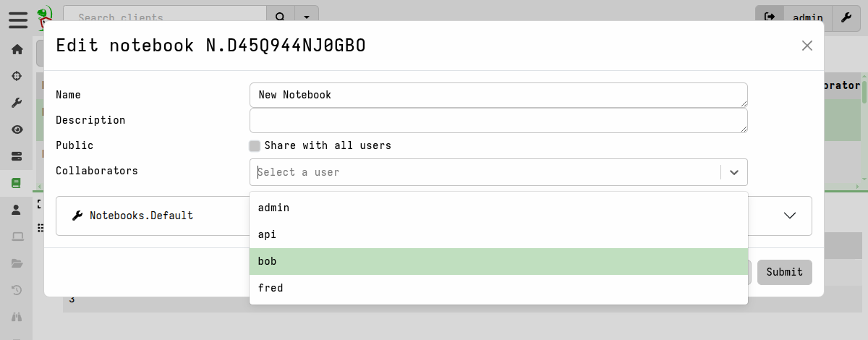Click the wrench artifacts icon in sidebar
The image size is (868, 340).
pos(17,103)
